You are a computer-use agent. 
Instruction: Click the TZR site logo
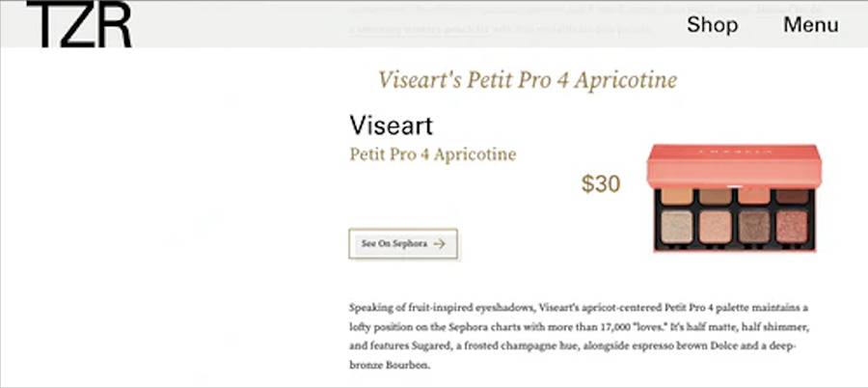[x=79, y=25]
